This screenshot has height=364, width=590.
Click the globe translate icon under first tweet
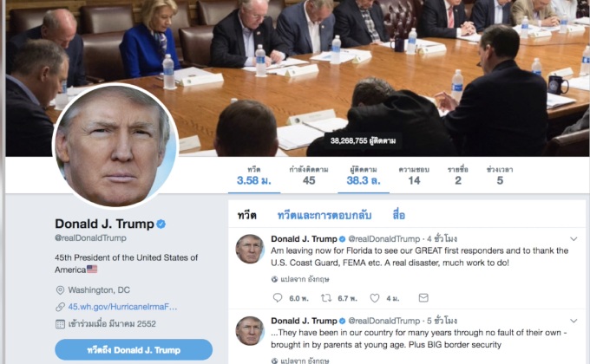click(x=275, y=279)
